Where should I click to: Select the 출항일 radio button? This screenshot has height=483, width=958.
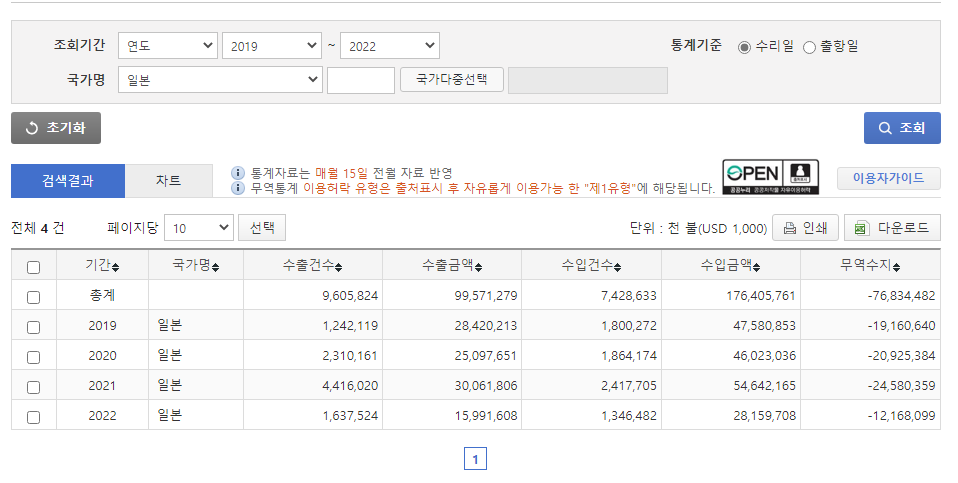pos(810,46)
